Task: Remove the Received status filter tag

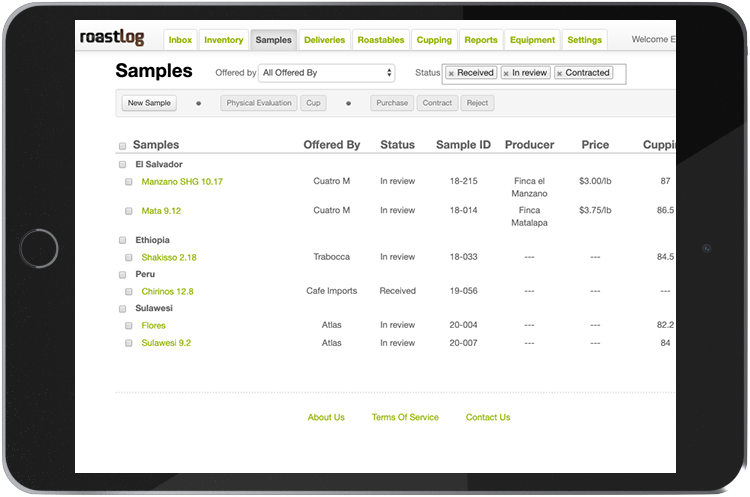Action: pos(451,74)
